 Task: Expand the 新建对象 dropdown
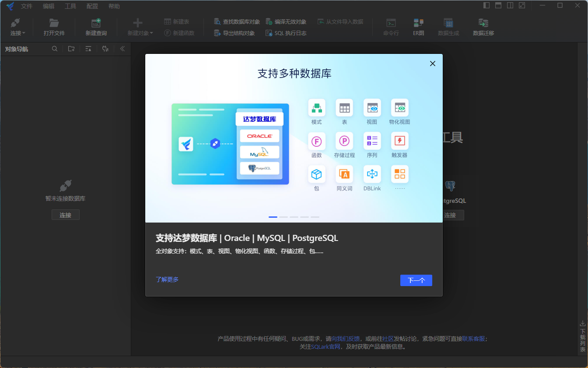(x=151, y=33)
